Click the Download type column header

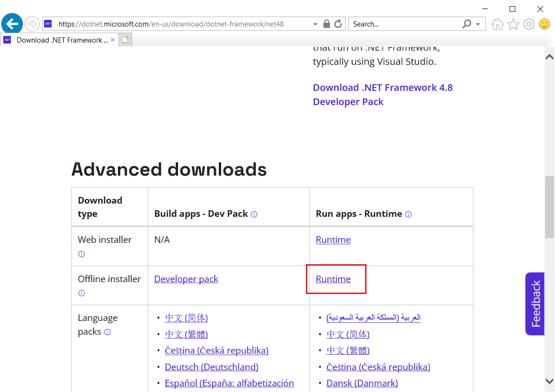pos(100,207)
